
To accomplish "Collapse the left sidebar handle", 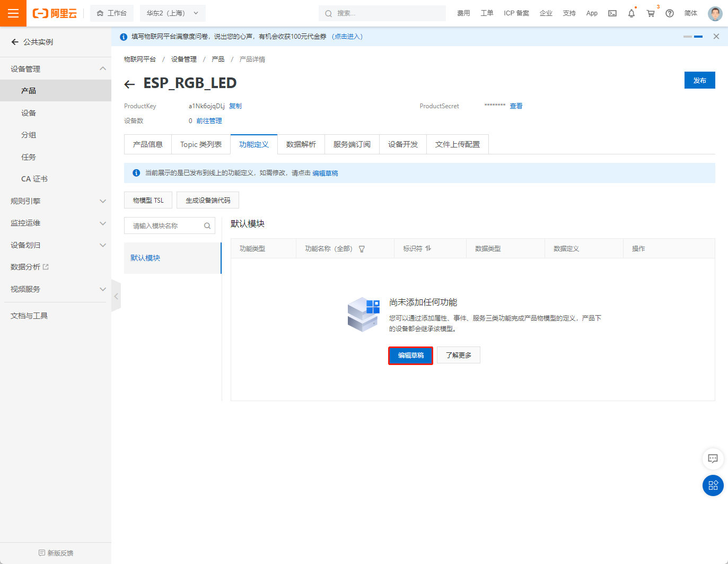I will coord(116,296).
